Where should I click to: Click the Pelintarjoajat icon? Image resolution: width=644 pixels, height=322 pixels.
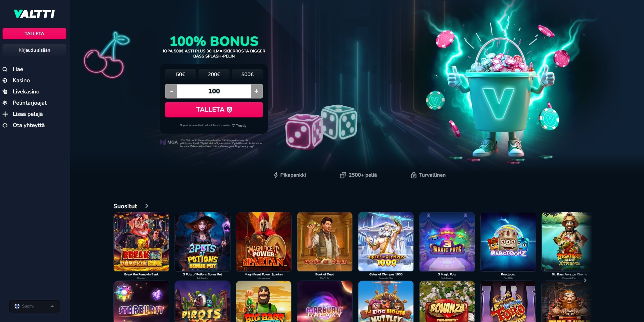5,103
